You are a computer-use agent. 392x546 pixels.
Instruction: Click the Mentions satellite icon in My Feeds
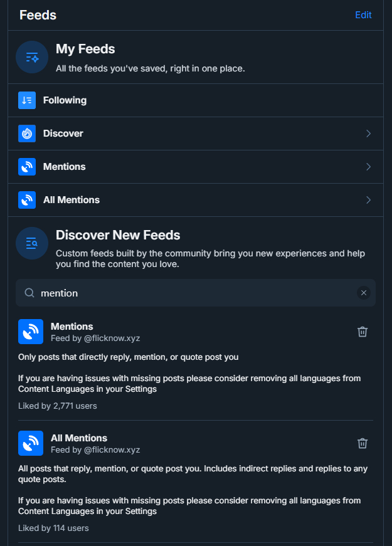click(x=27, y=167)
